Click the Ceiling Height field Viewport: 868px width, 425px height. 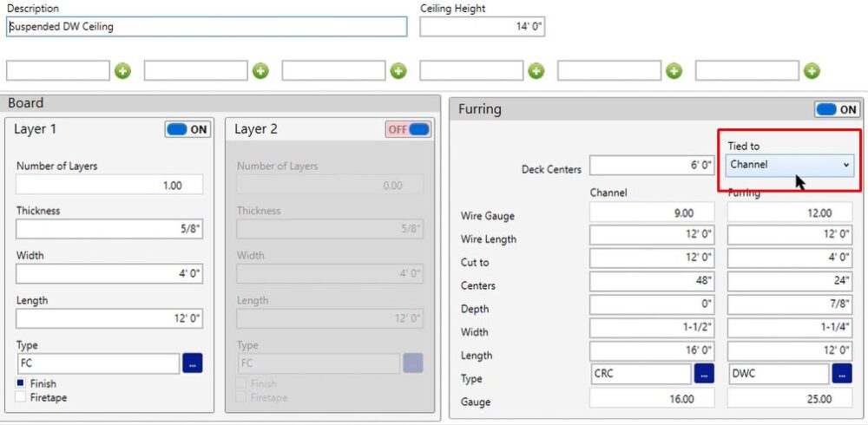point(482,27)
